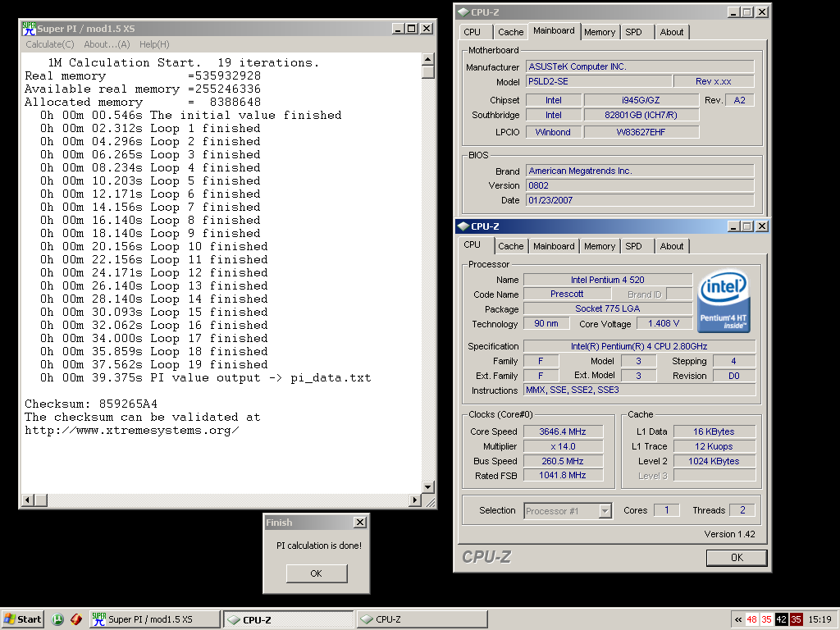Click the P5LD2-SE model field
Screen dimensions: 840x630
(x=598, y=81)
